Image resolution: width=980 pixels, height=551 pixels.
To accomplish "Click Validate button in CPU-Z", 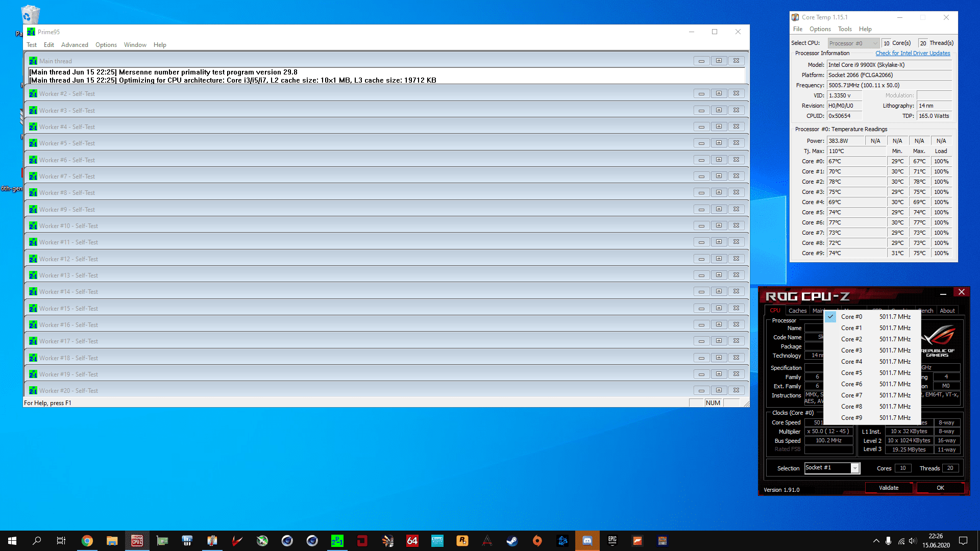I will point(889,488).
